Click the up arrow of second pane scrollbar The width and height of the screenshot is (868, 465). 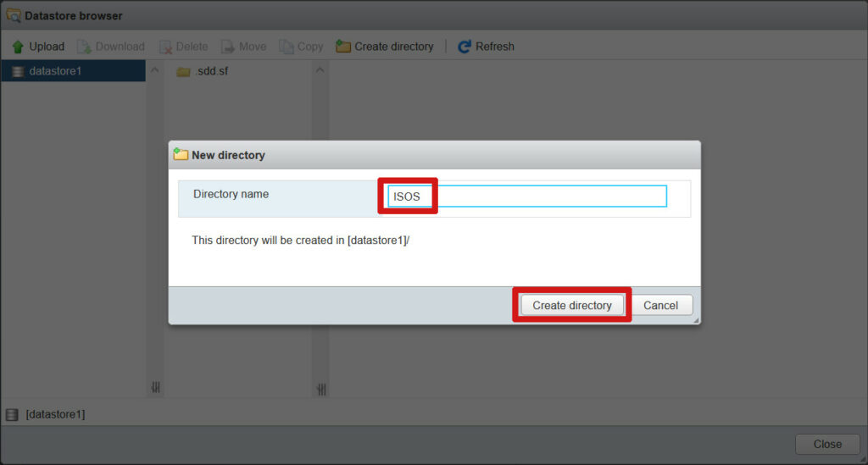tap(320, 70)
